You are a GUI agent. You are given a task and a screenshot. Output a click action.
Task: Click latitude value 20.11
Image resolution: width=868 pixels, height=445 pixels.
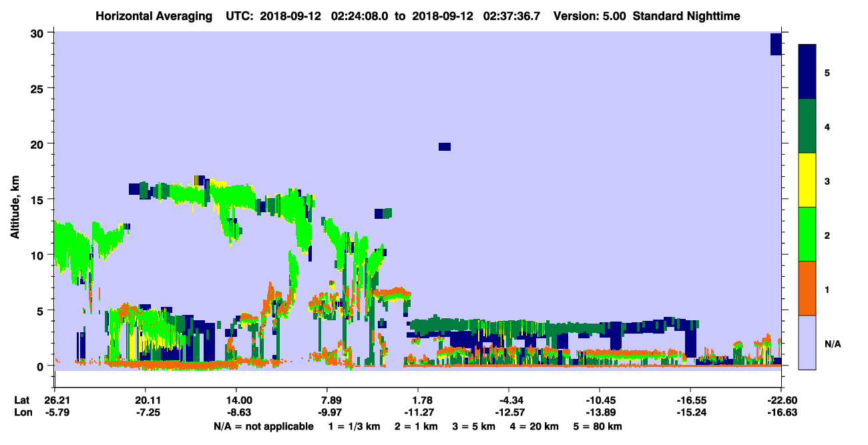(x=145, y=400)
